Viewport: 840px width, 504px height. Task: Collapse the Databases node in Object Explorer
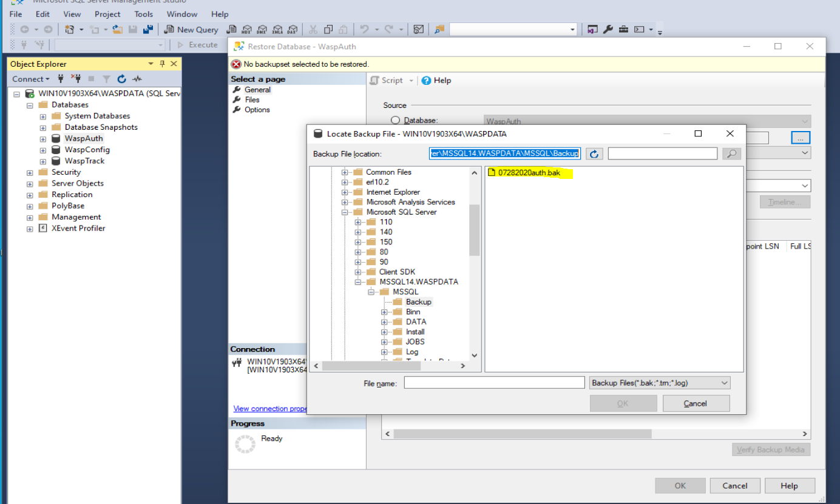(x=30, y=106)
